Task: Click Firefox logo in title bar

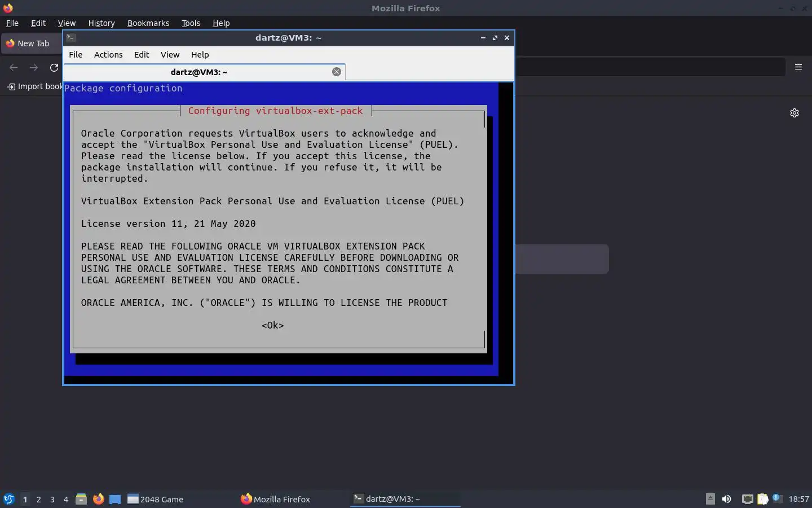Action: [x=8, y=8]
